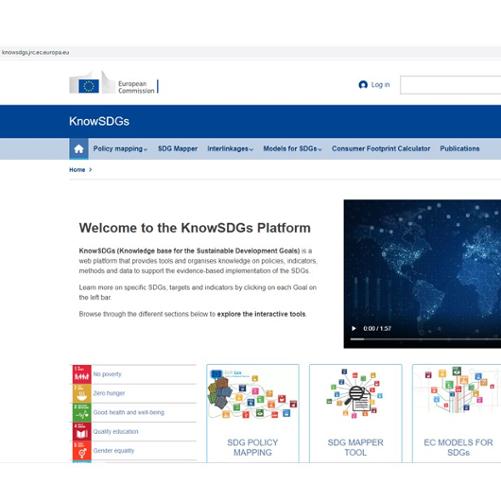Click the Log in link

[x=380, y=85]
